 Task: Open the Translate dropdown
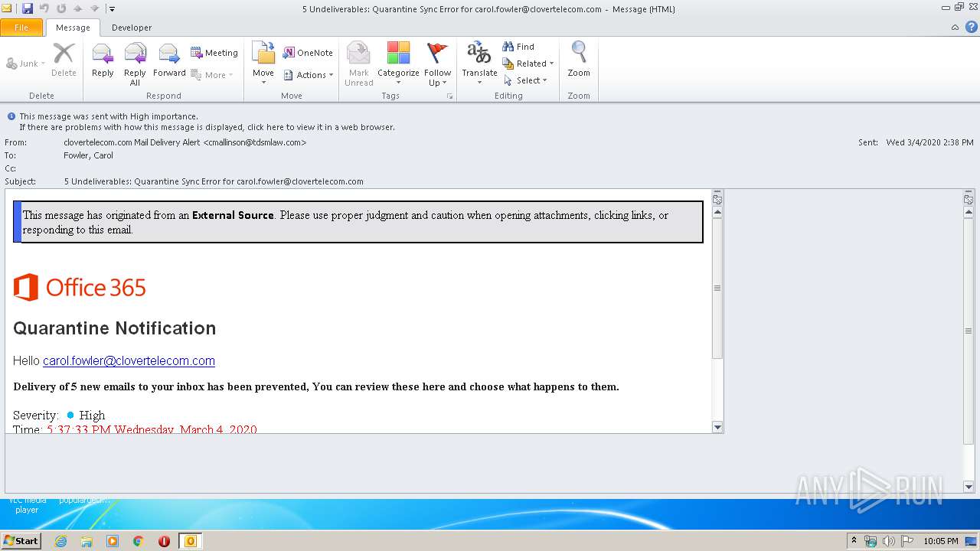click(x=479, y=64)
